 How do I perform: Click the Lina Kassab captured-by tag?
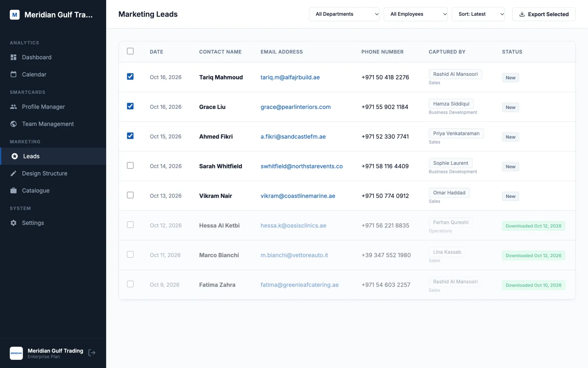[x=447, y=252]
